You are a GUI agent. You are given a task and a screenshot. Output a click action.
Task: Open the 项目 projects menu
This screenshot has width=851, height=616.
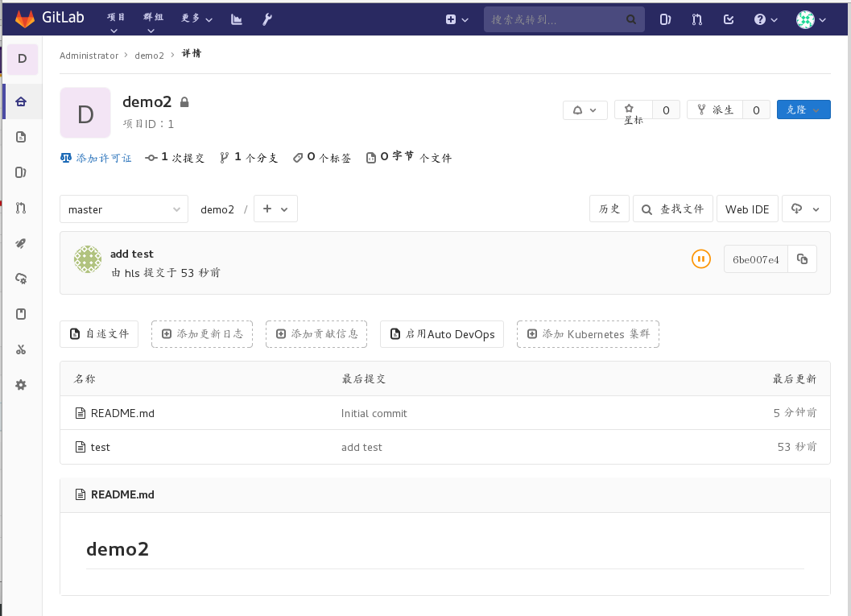(115, 22)
